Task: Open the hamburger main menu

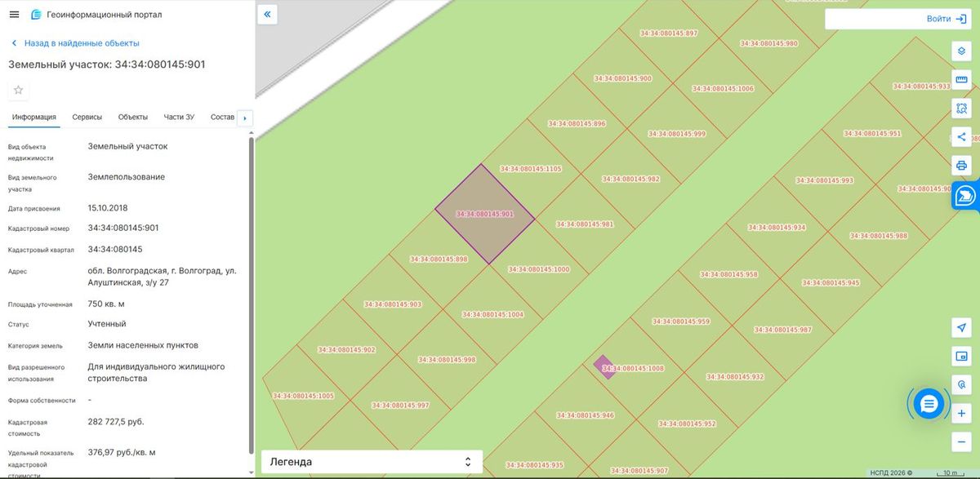Action: point(14,15)
